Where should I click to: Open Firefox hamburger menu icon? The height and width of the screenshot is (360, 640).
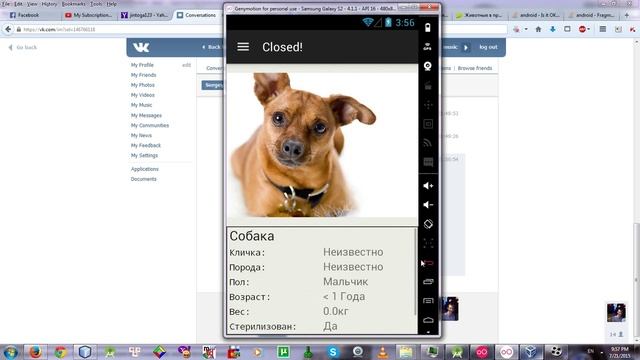point(602,29)
